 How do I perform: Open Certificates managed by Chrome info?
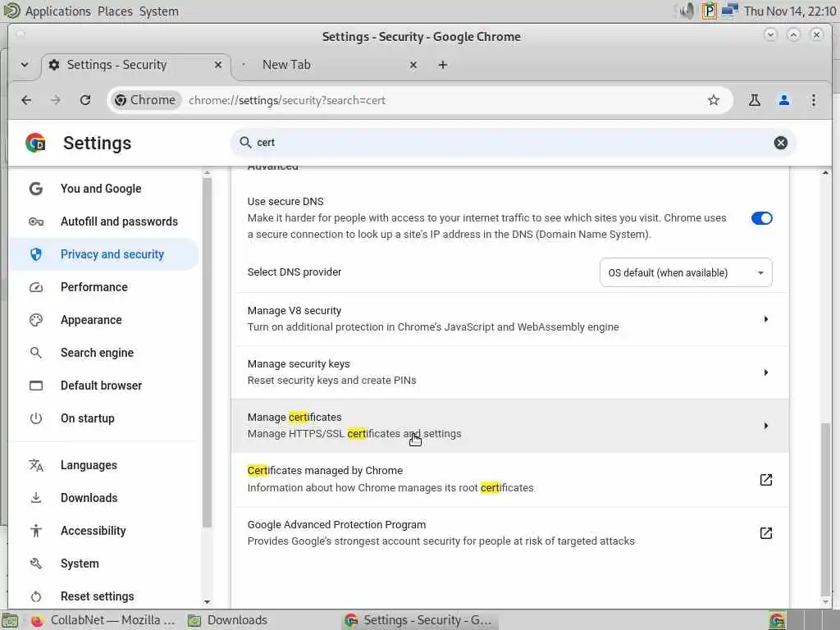click(510, 479)
